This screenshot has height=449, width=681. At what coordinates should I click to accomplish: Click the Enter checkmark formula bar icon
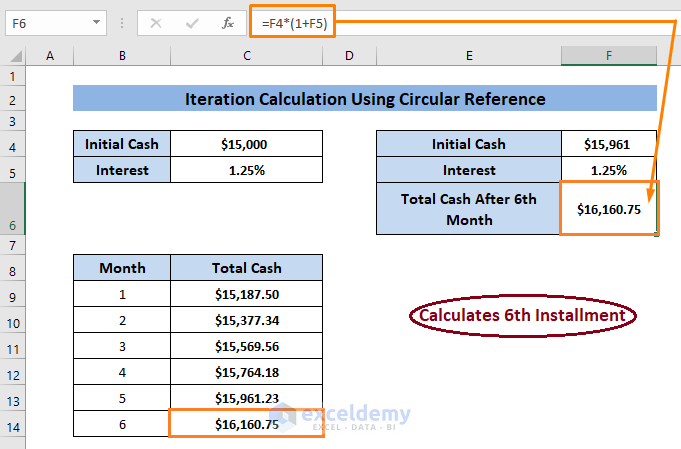point(192,22)
